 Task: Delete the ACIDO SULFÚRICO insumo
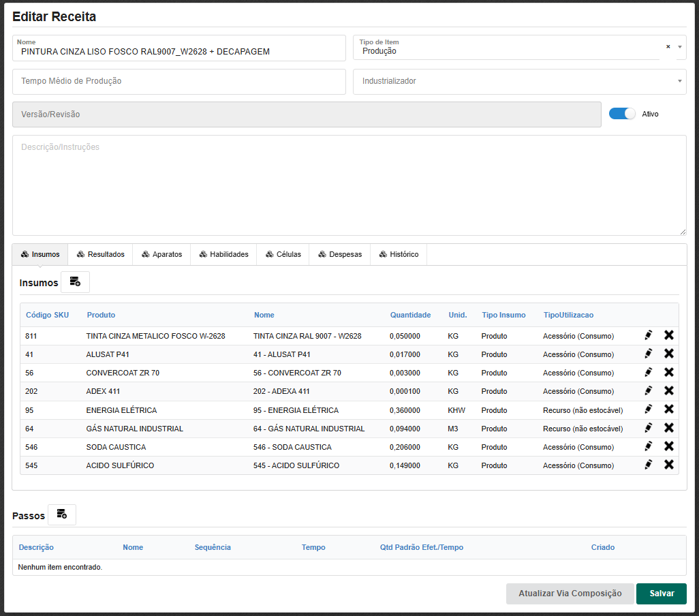click(x=669, y=465)
